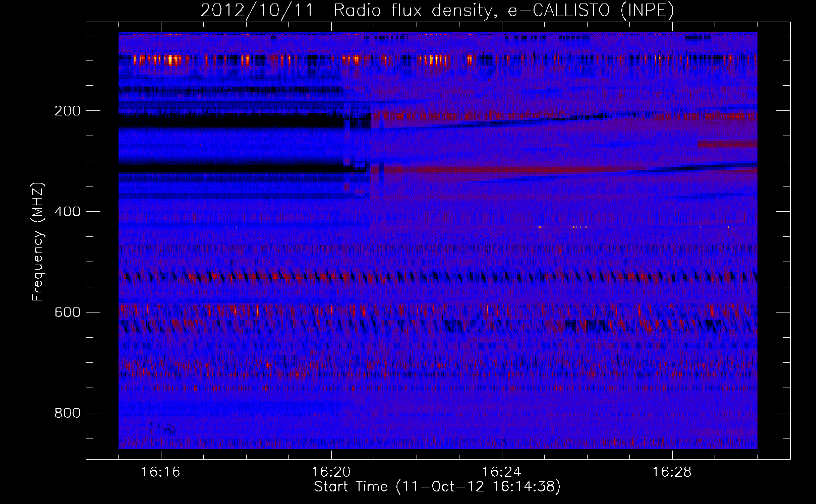Click the 'Frequency (MHZ)' axis label
The height and width of the screenshot is (504, 816).
[38, 242]
